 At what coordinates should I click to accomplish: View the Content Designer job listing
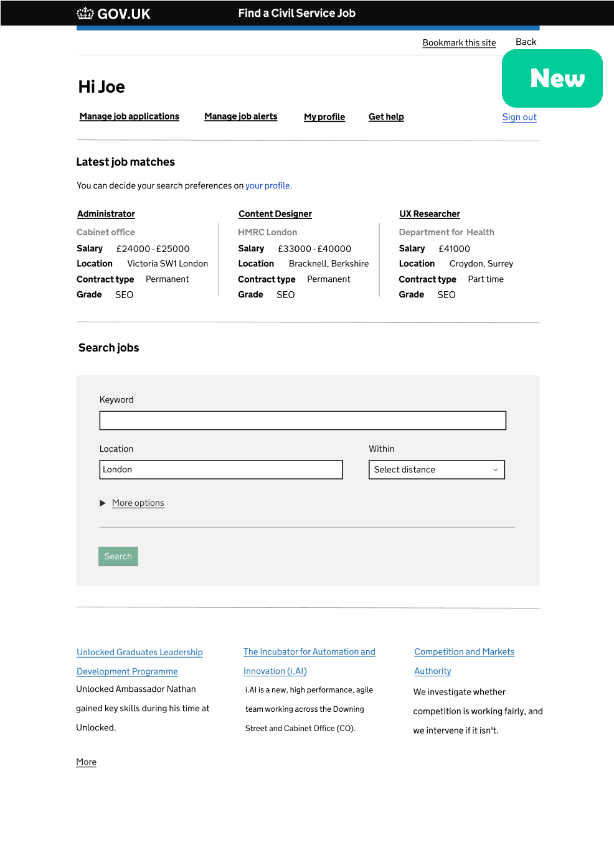pyautogui.click(x=275, y=214)
